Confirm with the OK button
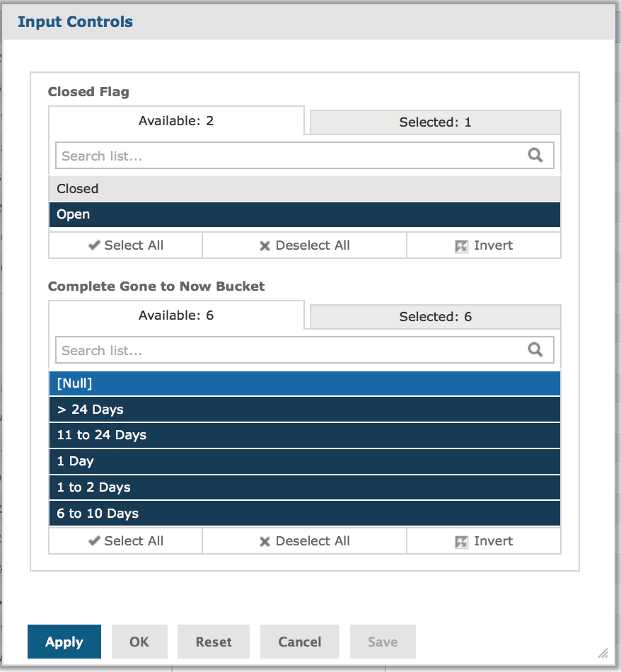This screenshot has height=672, width=621. 139,642
